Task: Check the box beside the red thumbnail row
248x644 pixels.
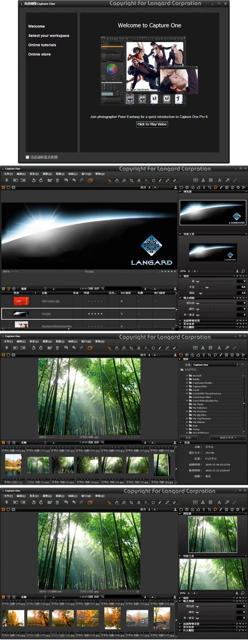Action: [x=9, y=302]
